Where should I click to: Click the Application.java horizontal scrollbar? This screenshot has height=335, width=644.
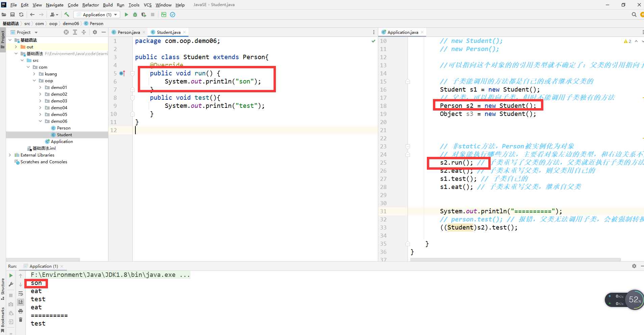(516, 260)
